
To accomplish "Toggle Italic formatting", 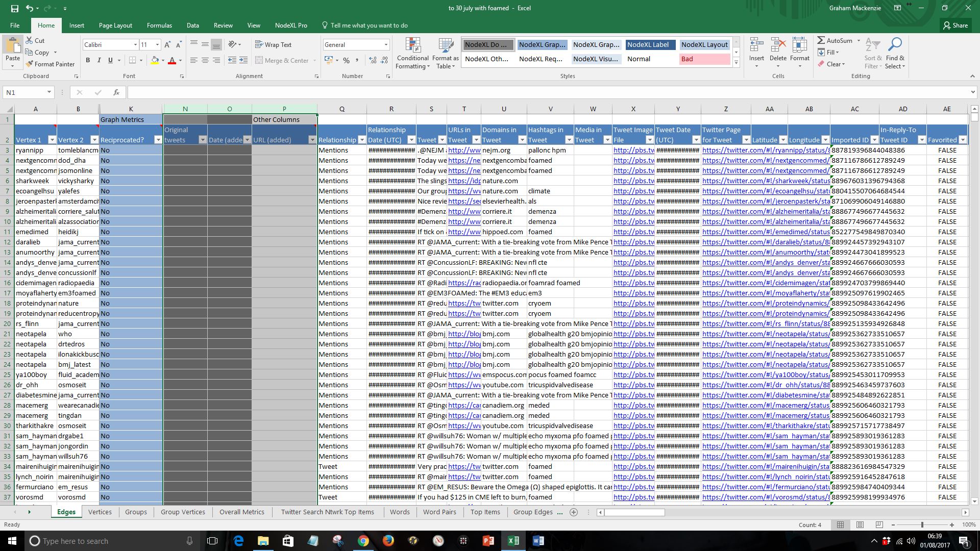I will pyautogui.click(x=99, y=60).
